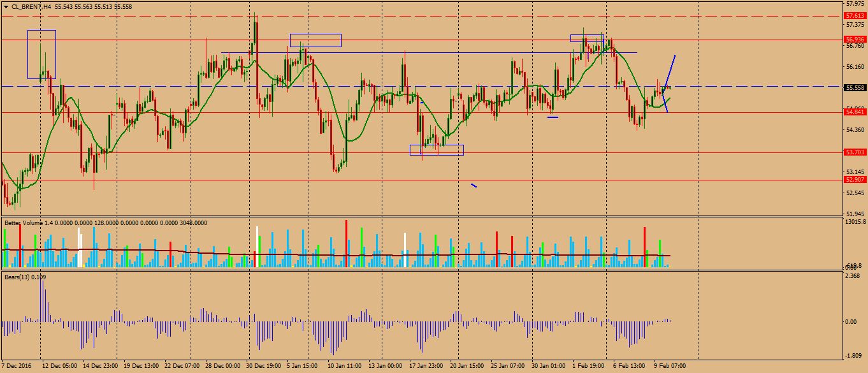Select the 52.907 red price label
The image size is (868, 373).
tap(854, 180)
